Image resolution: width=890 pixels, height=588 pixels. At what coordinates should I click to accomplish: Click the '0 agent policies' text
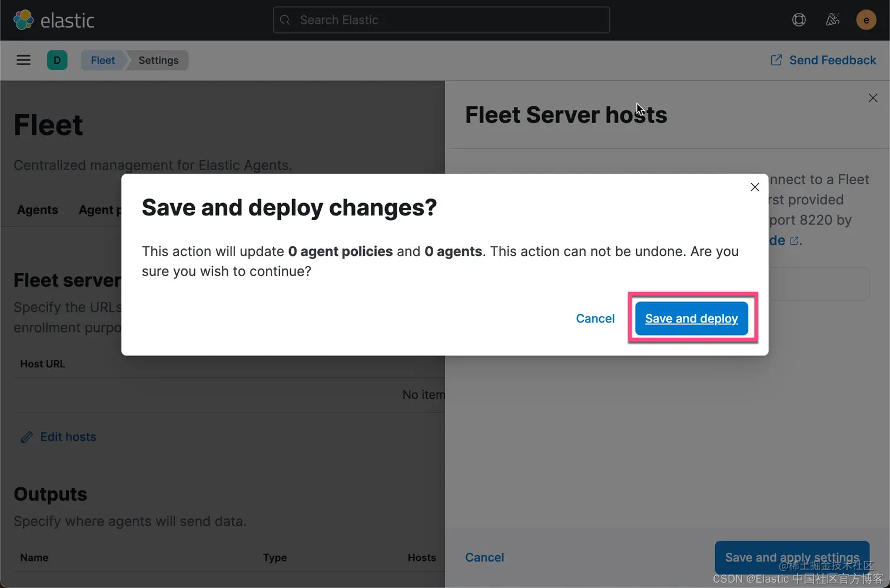[340, 251]
